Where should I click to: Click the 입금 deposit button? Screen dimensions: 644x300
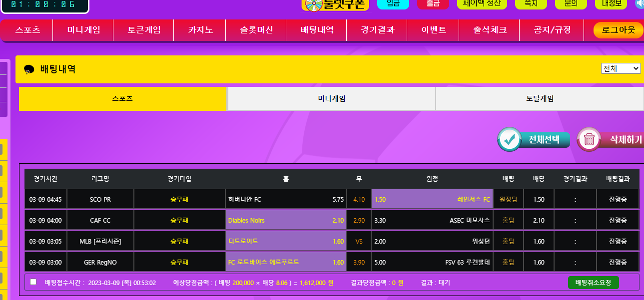click(x=393, y=4)
